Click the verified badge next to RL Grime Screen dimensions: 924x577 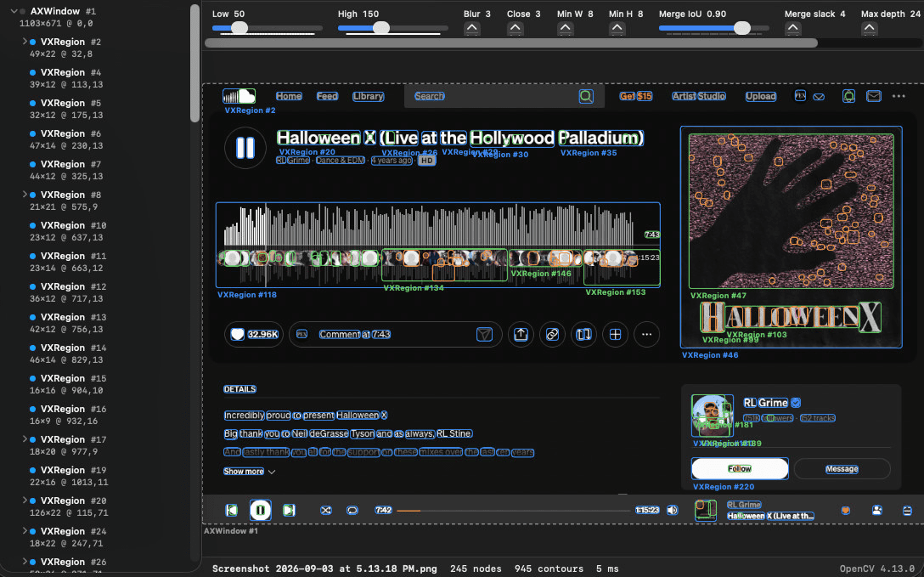coord(796,403)
